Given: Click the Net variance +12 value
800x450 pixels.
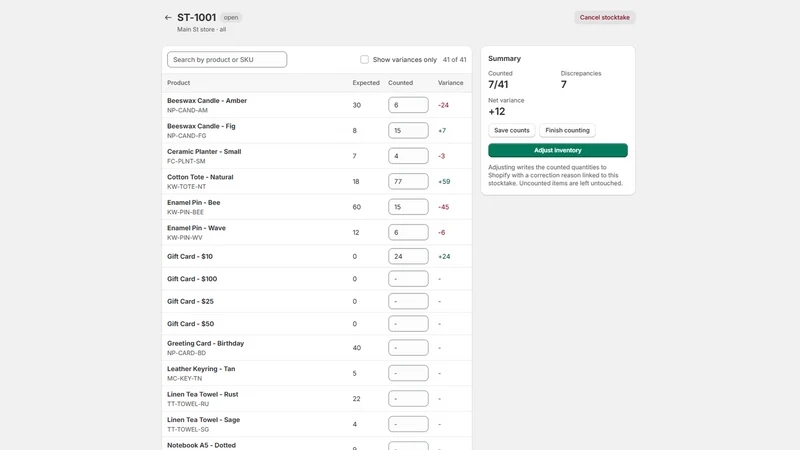Looking at the screenshot, I should coord(496,112).
